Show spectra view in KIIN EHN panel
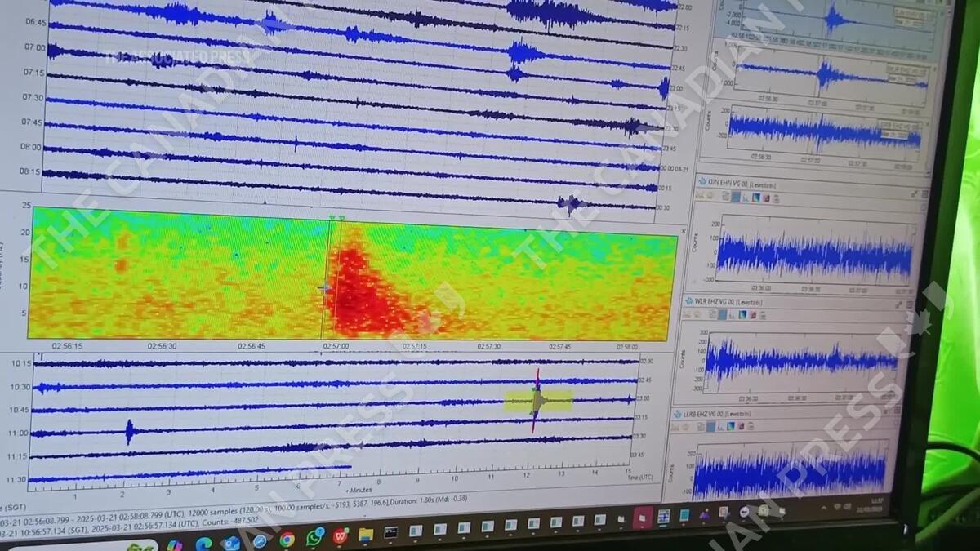Screen dimensions: 980x551 [746, 197]
